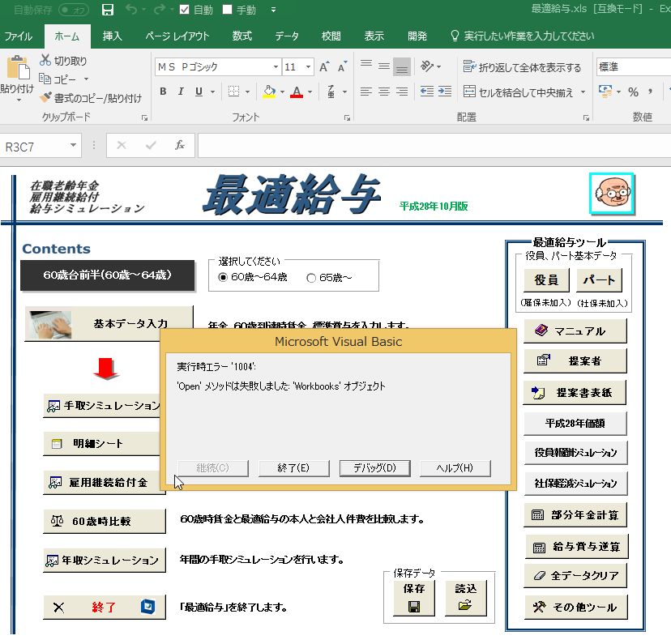Open the underline style dropdown arrow
Viewport: 671px width, 644px height.
[x=212, y=92]
